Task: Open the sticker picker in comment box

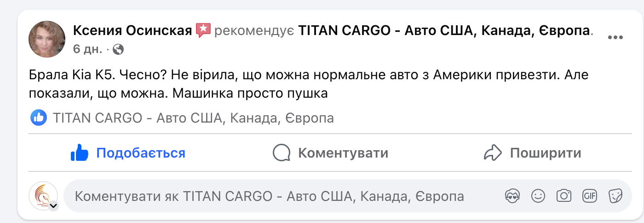Action: (x=615, y=196)
